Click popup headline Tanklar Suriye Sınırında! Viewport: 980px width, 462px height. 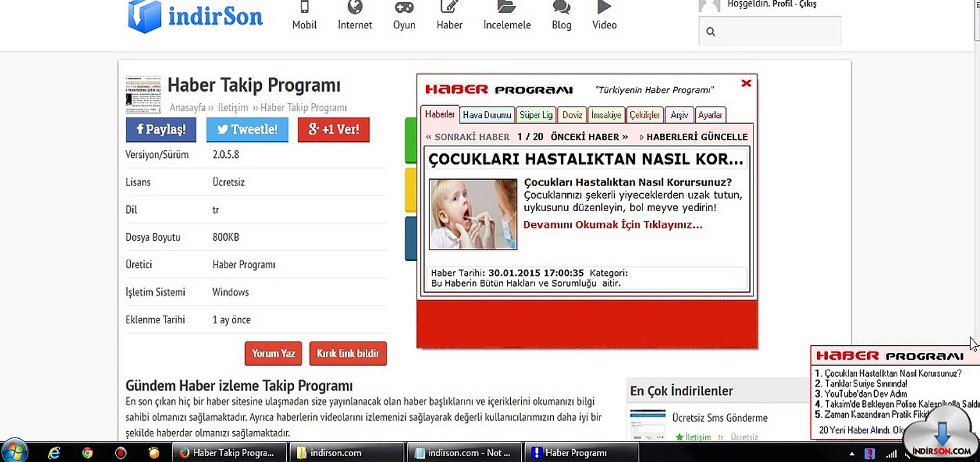pos(866,384)
